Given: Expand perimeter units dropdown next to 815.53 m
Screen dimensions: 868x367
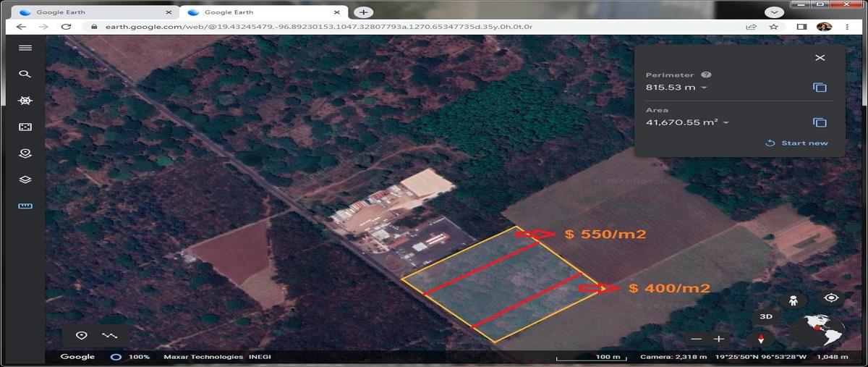Looking at the screenshot, I should click(x=705, y=88).
